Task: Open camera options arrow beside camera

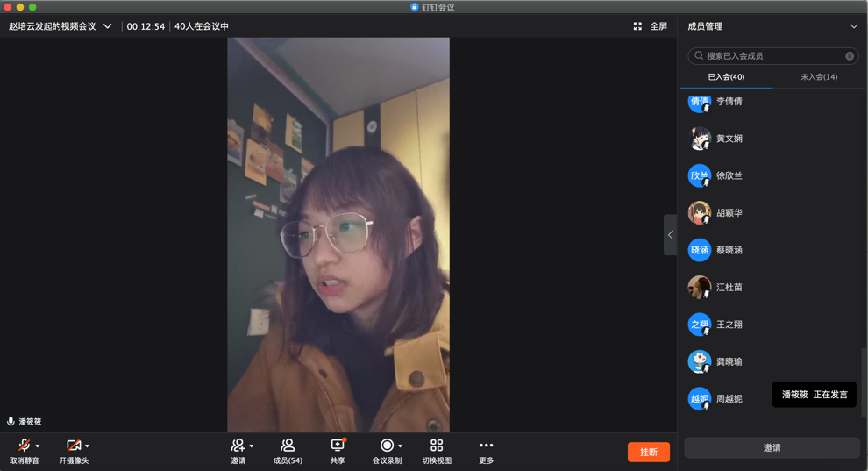Action: click(87, 446)
